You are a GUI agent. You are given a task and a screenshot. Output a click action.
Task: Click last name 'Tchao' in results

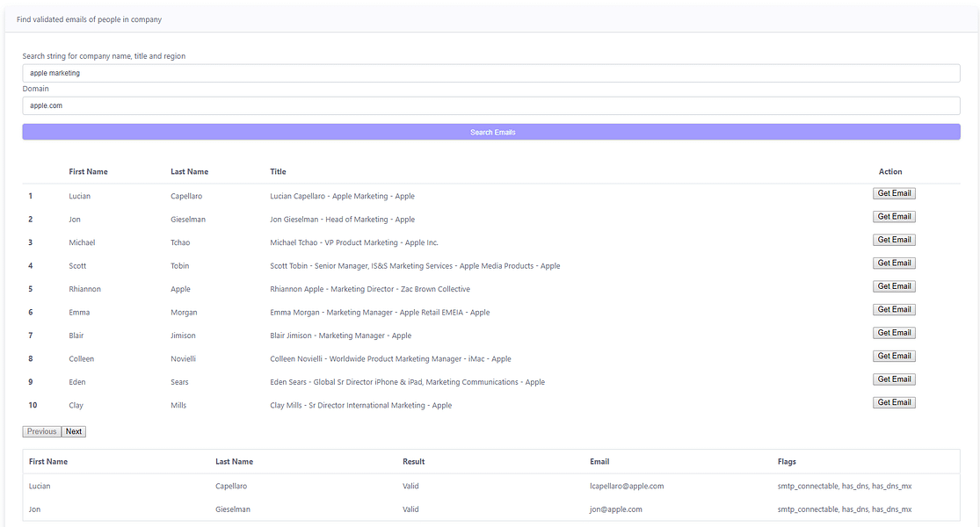[x=180, y=242]
